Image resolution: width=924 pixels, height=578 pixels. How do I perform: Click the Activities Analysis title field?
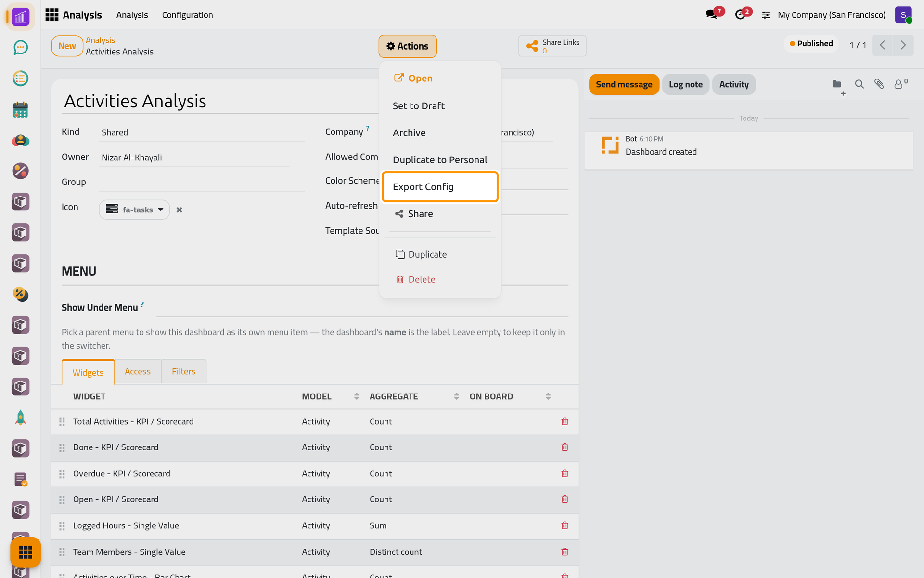pos(219,101)
